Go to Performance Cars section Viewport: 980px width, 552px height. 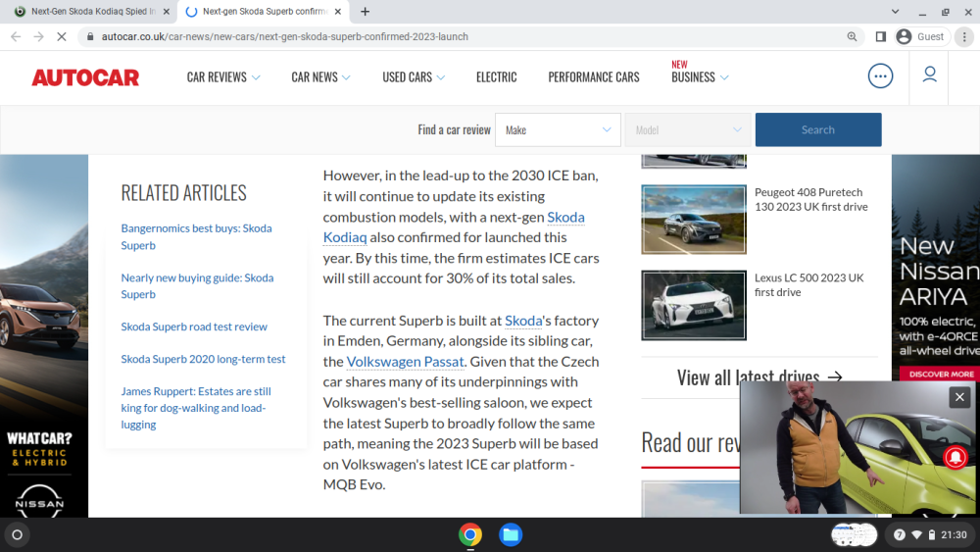(x=594, y=77)
